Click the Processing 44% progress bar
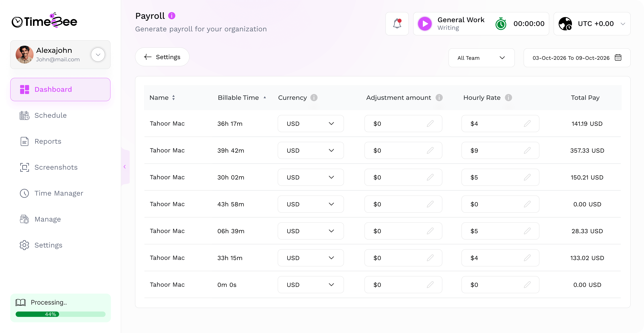This screenshot has width=644, height=333. coord(60,314)
